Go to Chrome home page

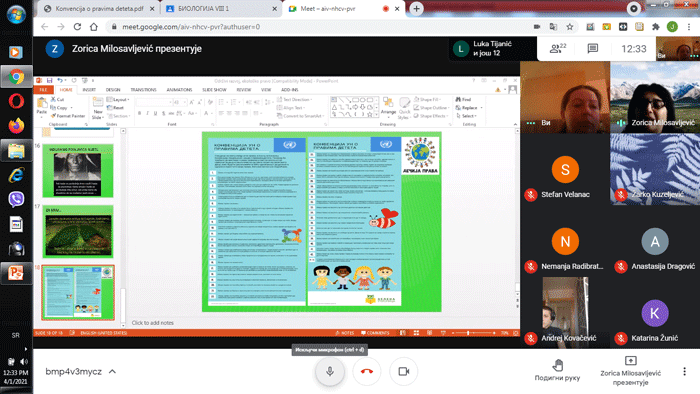pyautogui.click(x=94, y=27)
